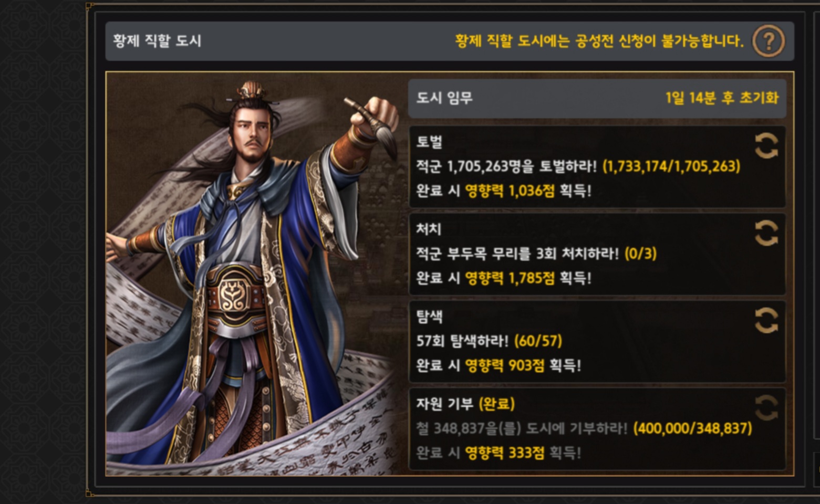Viewport: 820px width, 504px height.
Task: Click the 1일 14분 후 초기화 timer
Action: point(722,98)
